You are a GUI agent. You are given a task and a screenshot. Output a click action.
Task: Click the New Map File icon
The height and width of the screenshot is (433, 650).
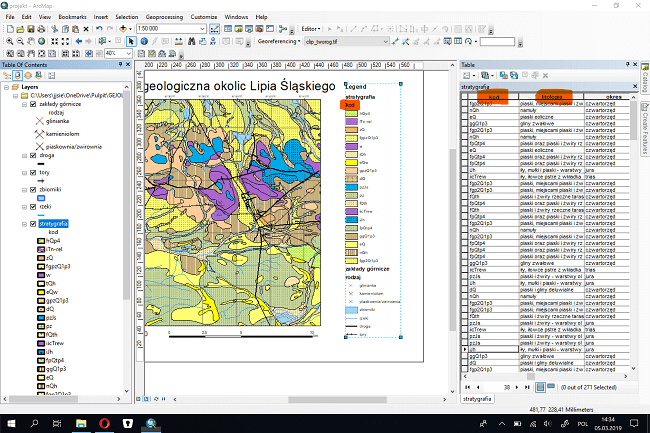click(x=10, y=29)
